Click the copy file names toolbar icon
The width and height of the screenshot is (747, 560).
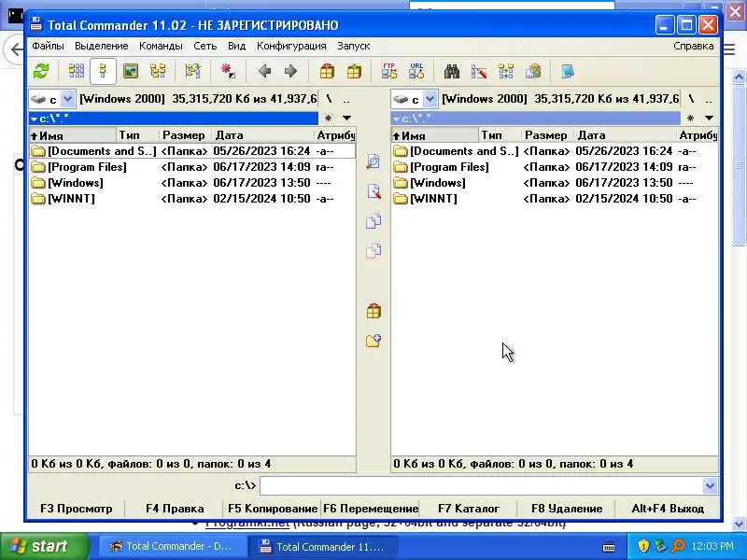pyautogui.click(x=533, y=72)
